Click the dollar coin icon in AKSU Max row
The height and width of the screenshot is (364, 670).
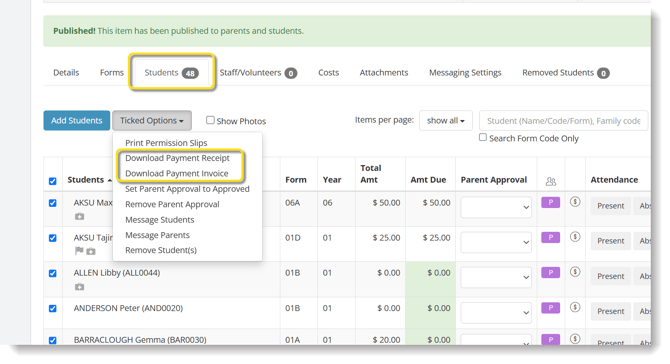[x=575, y=202]
